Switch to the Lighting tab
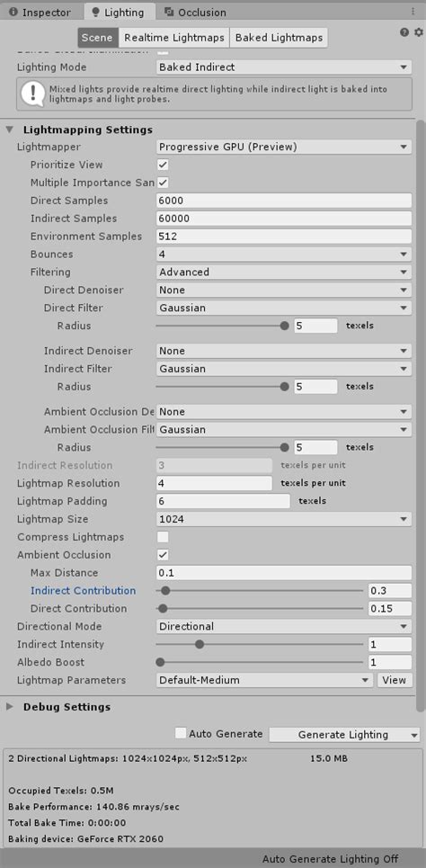The image size is (426, 868). click(x=118, y=13)
